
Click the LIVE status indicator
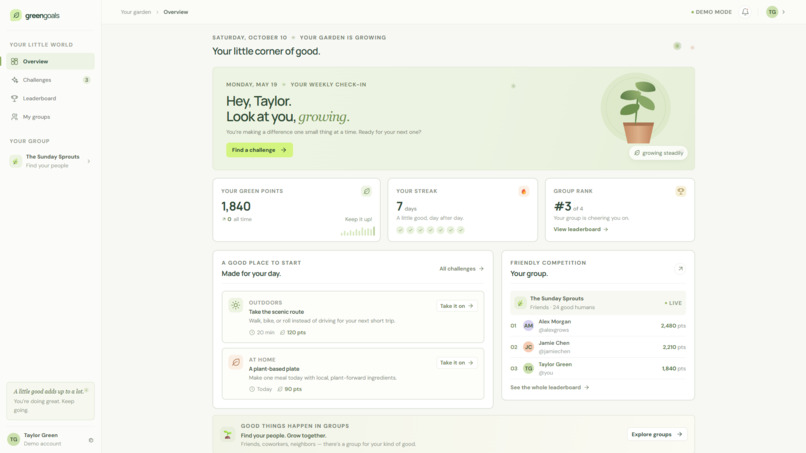(x=673, y=303)
